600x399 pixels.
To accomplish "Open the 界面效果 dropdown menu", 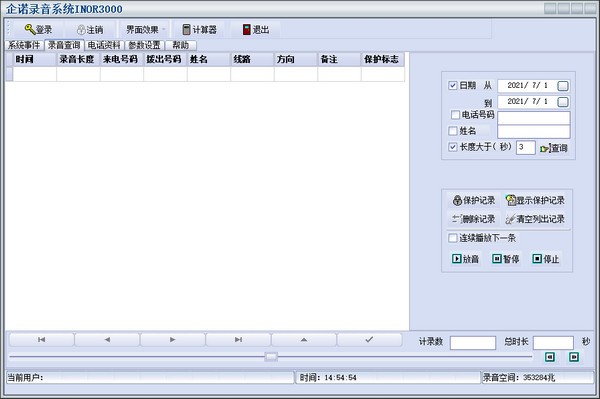I will pos(145,29).
